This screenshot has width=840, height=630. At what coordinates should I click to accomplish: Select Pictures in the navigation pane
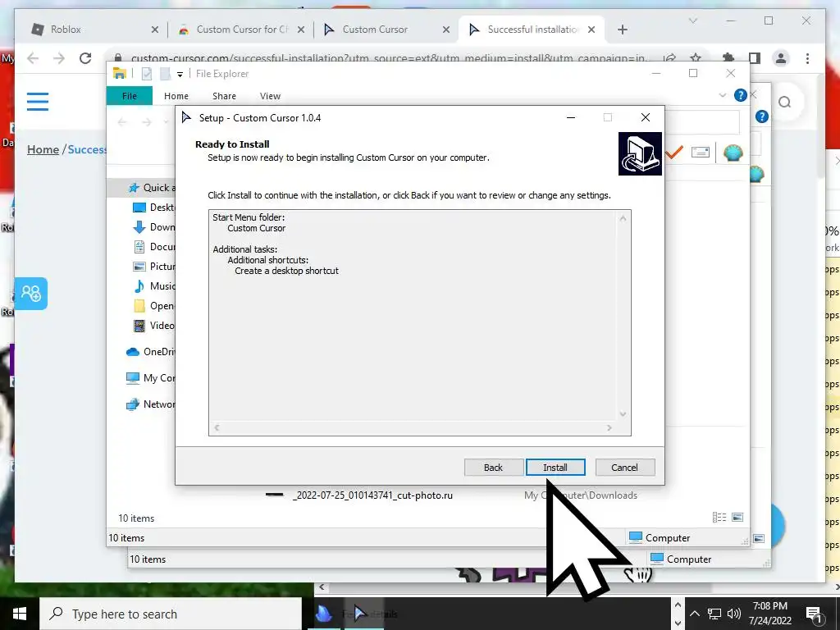coord(153,267)
